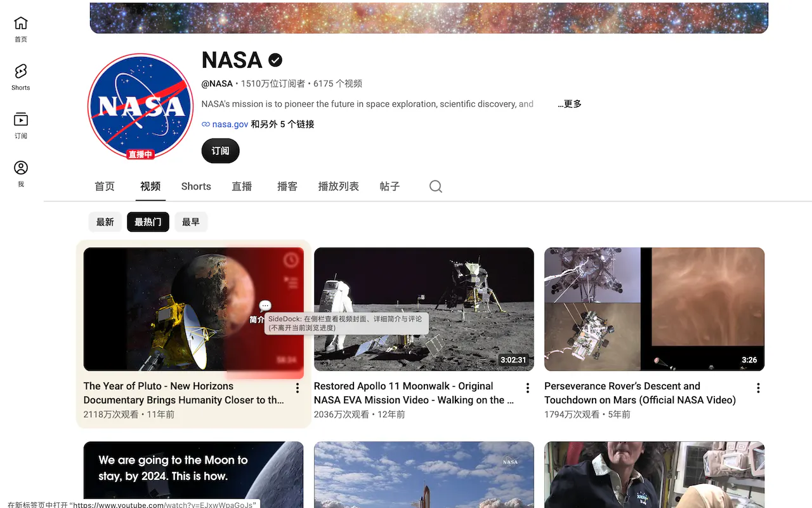Open more options for Apollo 11 Moonwalk video
The height and width of the screenshot is (508, 812).
coord(528,388)
